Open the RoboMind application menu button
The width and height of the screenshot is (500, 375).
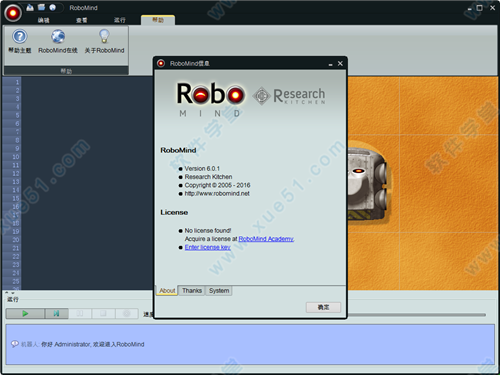[13, 13]
